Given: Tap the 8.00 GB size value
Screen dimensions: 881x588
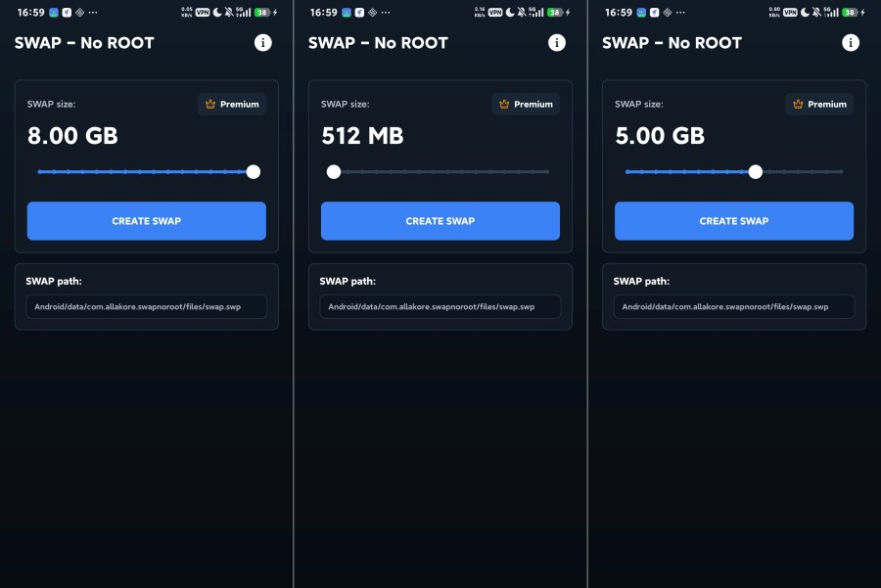Looking at the screenshot, I should pyautogui.click(x=72, y=136).
